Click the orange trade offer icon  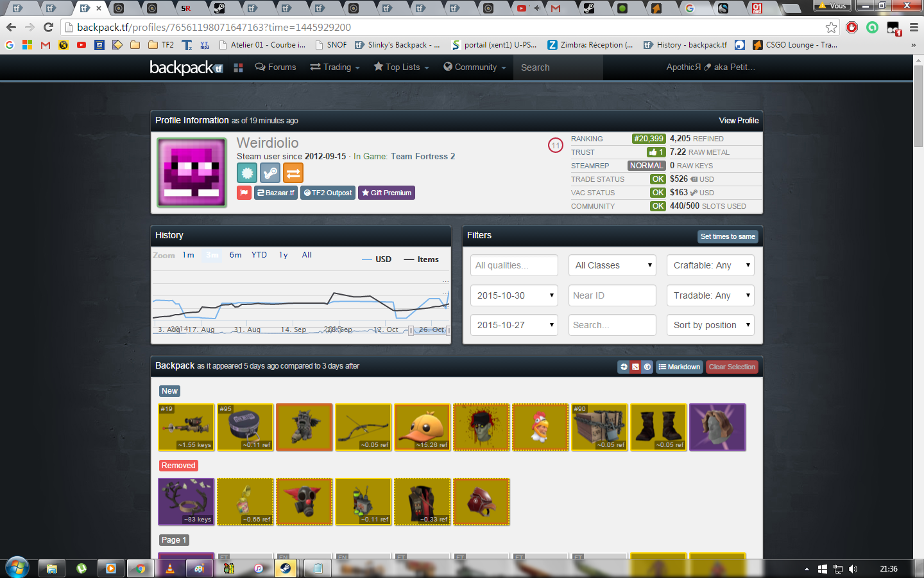pos(293,173)
